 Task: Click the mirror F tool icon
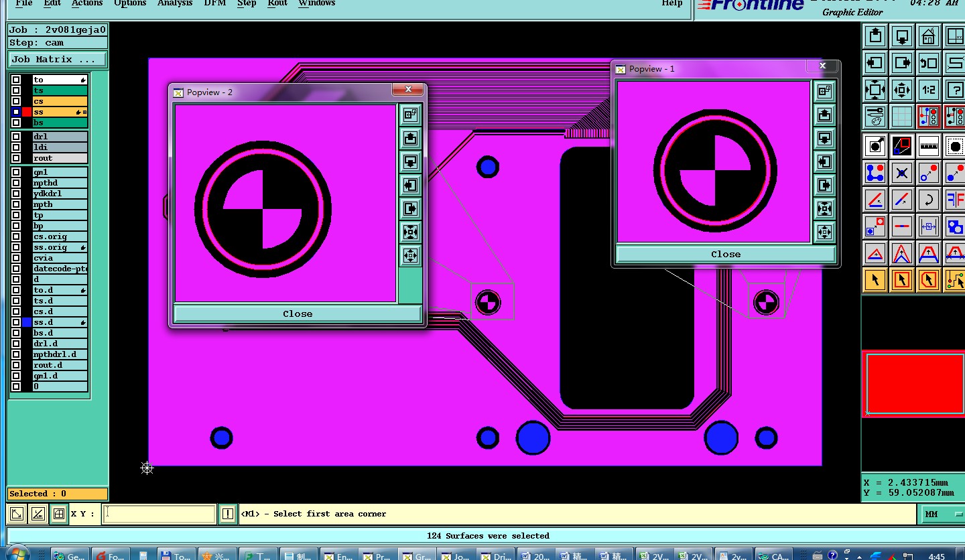coord(955,199)
